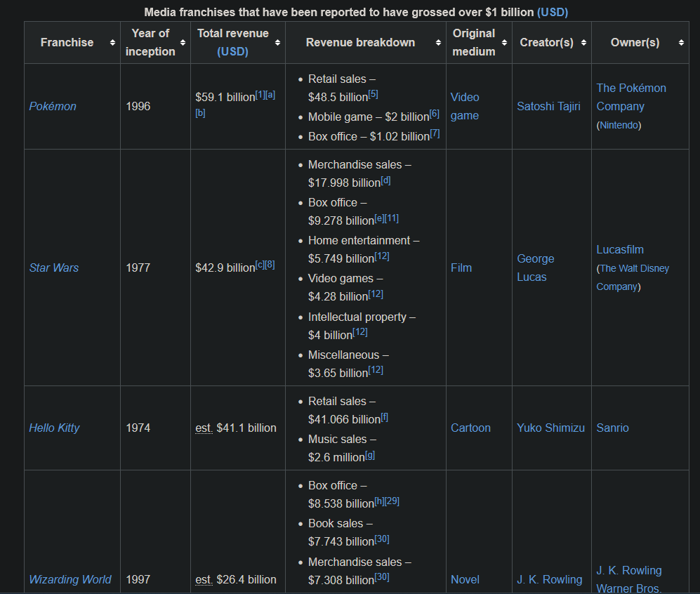700x594 pixels.
Task: Open the Hello Kitty franchise link
Action: [x=54, y=428]
